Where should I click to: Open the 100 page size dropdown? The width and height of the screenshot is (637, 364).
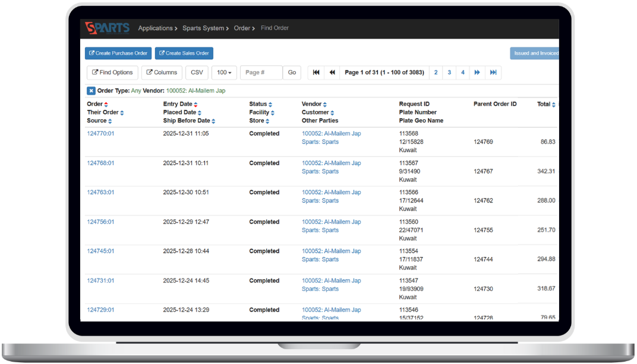point(224,72)
